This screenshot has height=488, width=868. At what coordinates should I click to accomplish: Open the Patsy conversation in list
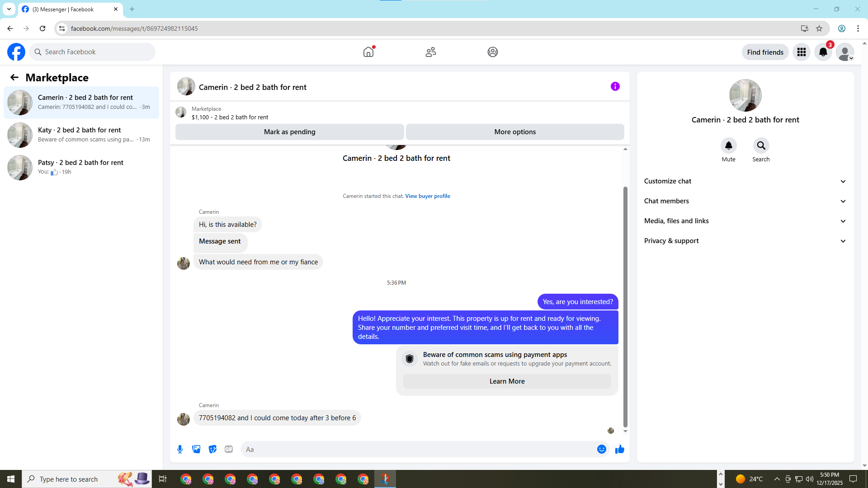[81, 167]
